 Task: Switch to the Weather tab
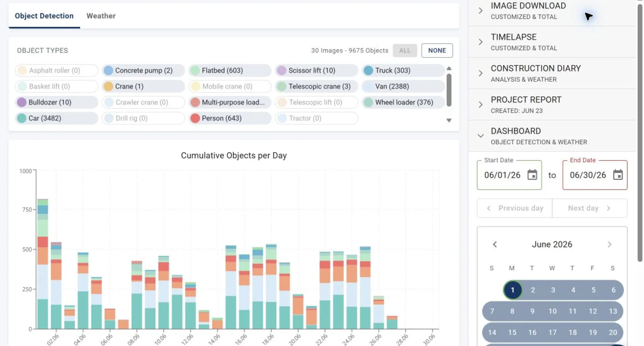(101, 16)
